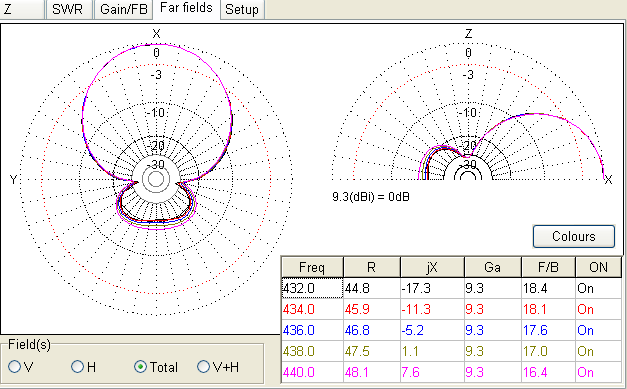This screenshot has height=389, width=627.
Task: Click the jX value -17.3
Action: click(432, 288)
